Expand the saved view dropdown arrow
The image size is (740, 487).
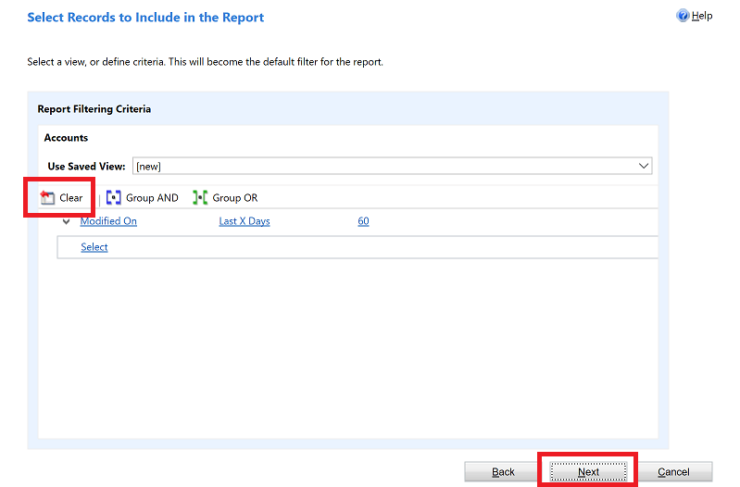[643, 166]
